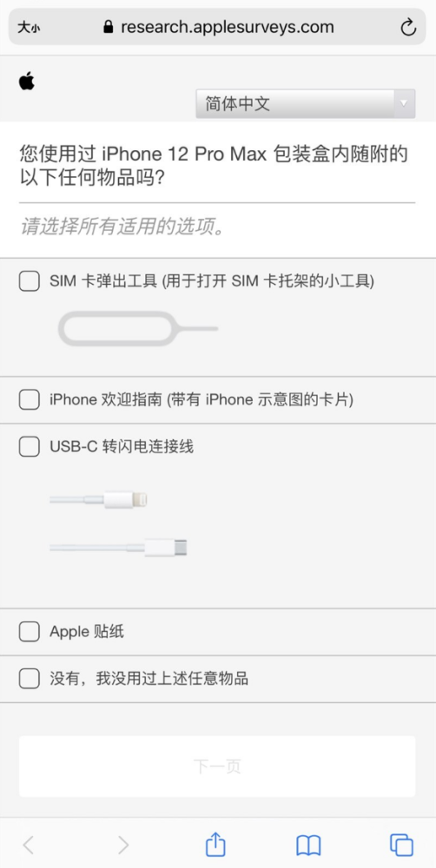436x868 pixels.
Task: Check the USB-C 转闪电连接线 checkbox
Action: [30, 446]
